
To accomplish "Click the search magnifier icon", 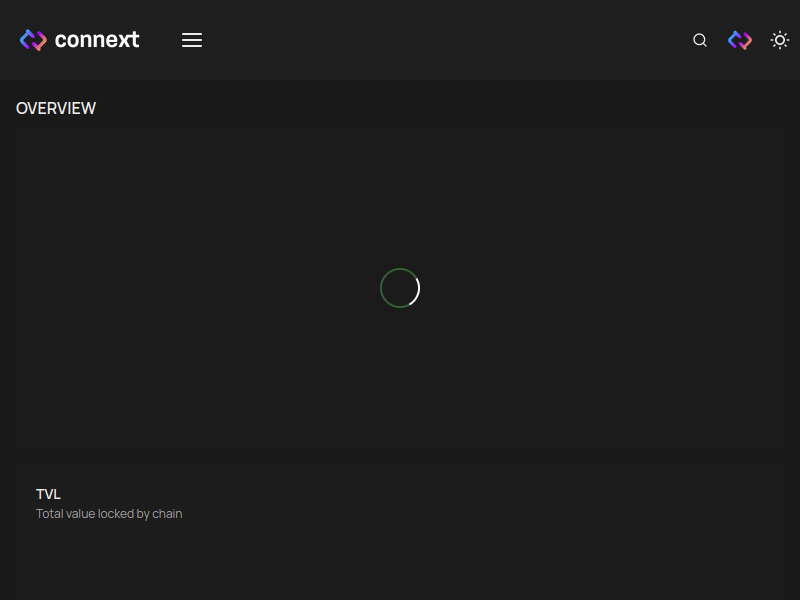I will click(x=700, y=40).
